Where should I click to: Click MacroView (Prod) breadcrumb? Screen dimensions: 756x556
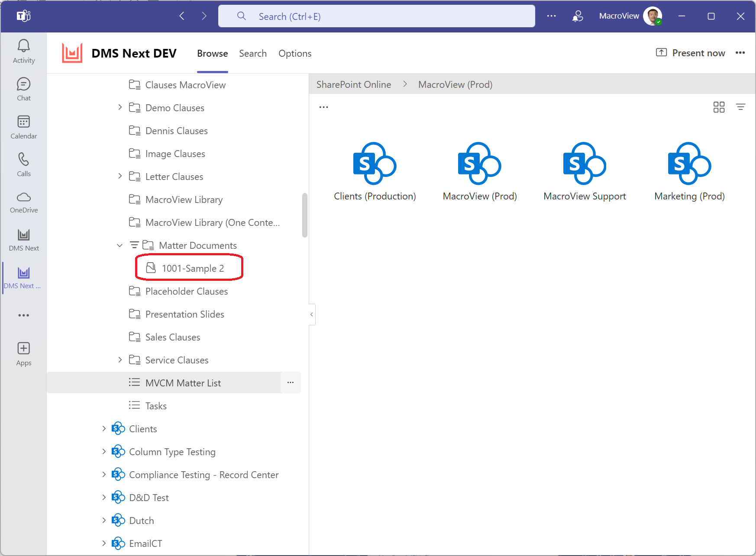(455, 84)
